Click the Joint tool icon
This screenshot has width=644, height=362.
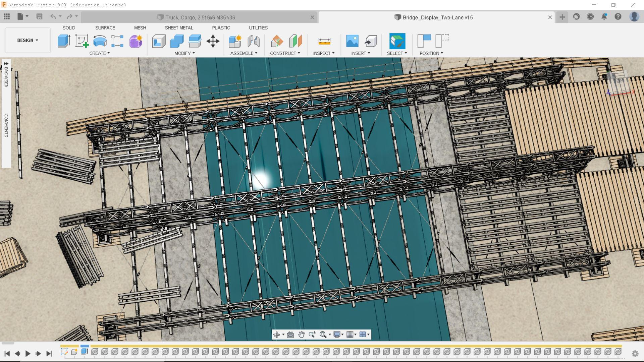click(253, 41)
